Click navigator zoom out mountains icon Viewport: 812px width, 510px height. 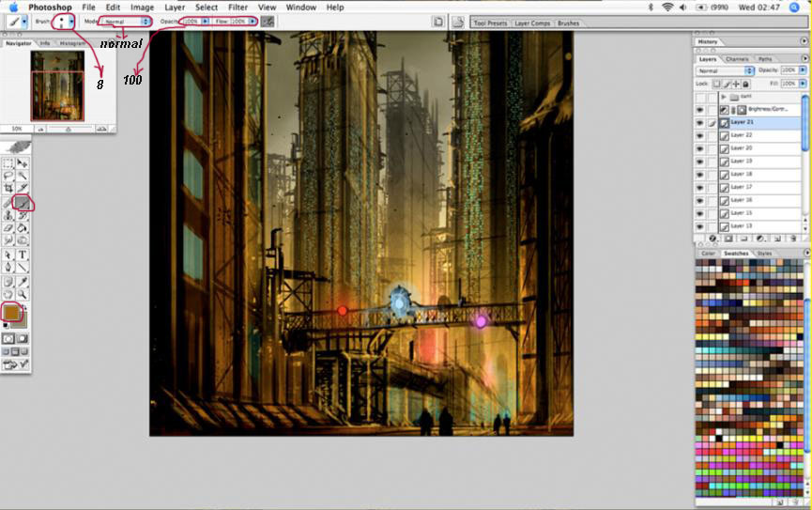click(x=40, y=129)
